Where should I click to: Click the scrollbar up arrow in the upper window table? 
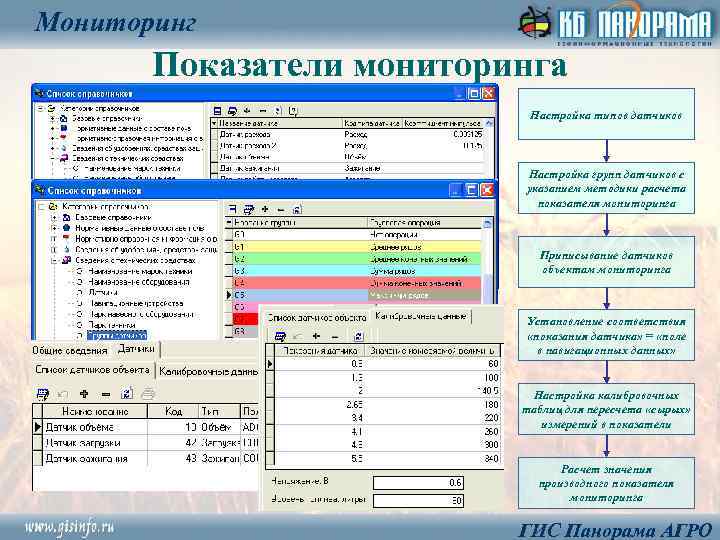[489, 124]
